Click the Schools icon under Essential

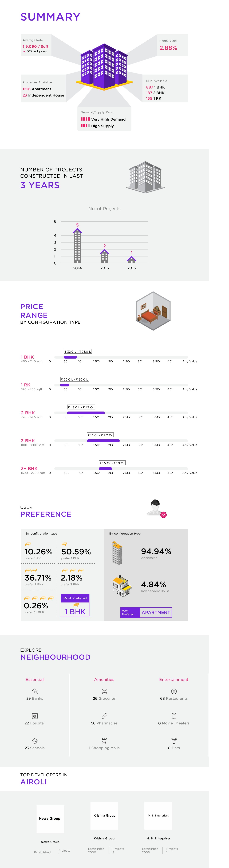click(35, 741)
